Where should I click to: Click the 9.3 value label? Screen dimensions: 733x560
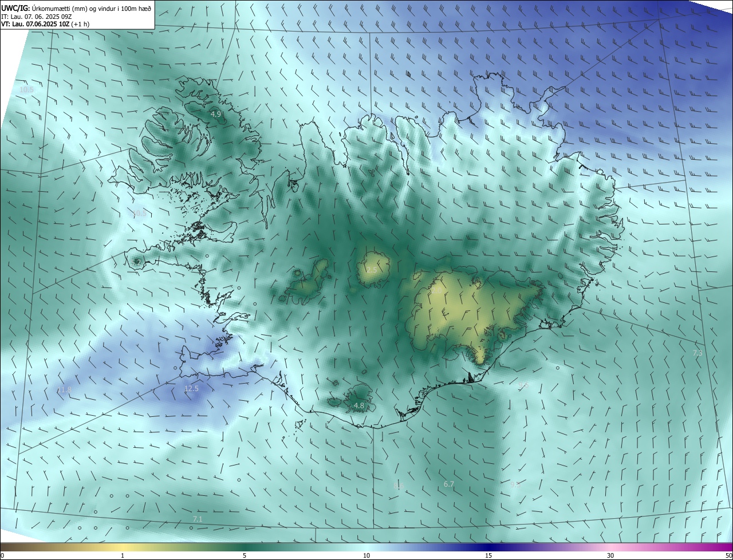tap(515, 484)
